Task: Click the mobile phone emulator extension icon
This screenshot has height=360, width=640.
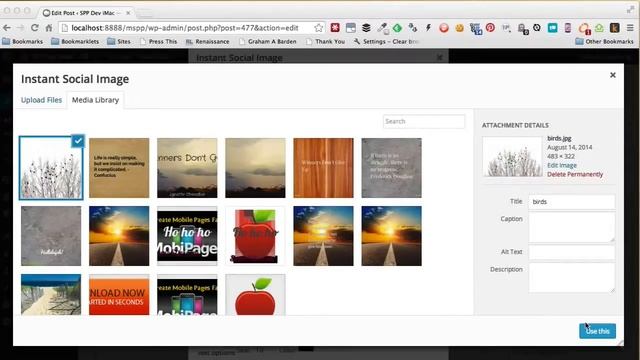Action: point(568,28)
